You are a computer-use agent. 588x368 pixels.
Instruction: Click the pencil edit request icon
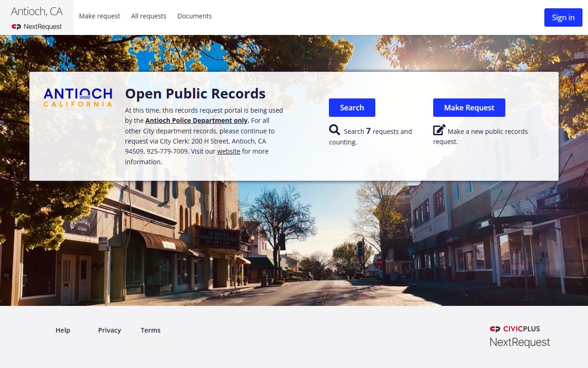pyautogui.click(x=439, y=130)
